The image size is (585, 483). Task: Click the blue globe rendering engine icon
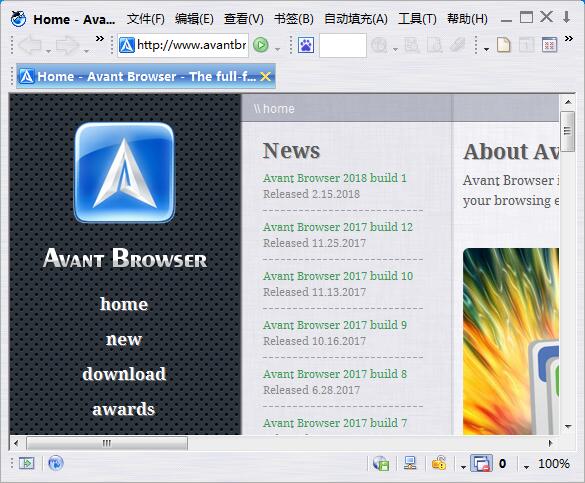tap(56, 463)
